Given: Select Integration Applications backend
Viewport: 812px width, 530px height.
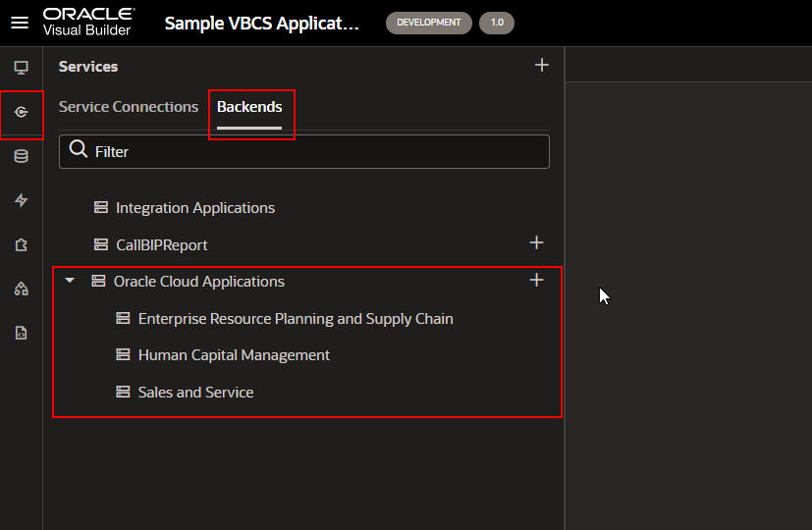Looking at the screenshot, I should pos(195,208).
